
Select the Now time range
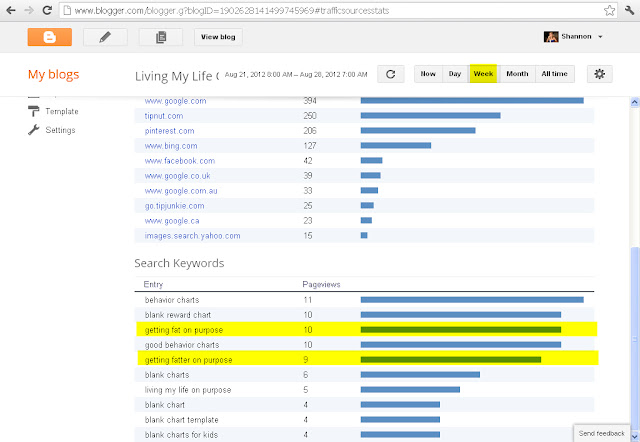point(427,74)
